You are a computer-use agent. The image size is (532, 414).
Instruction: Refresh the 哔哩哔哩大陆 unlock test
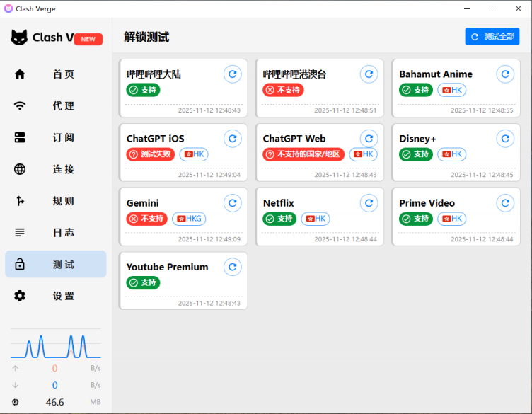tap(232, 74)
